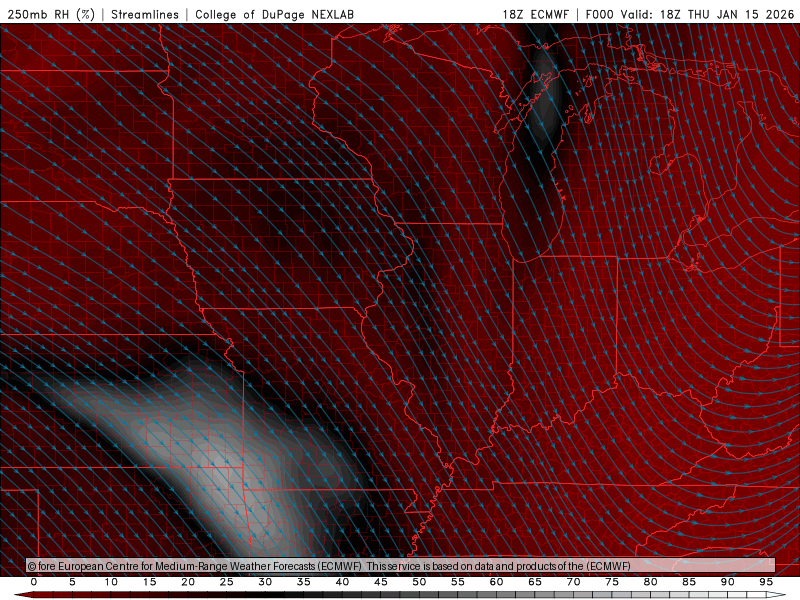Click the colorbar label '60'
800x600 pixels.
tap(496, 582)
